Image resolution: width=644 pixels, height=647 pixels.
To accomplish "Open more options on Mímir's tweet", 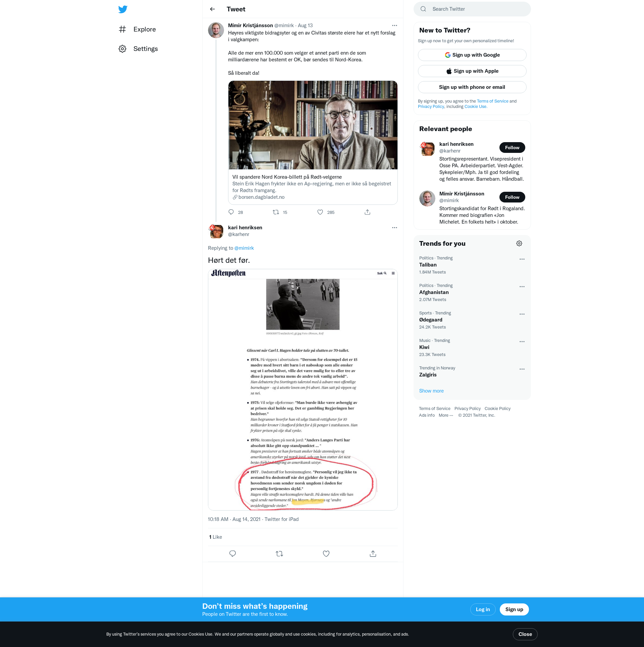I will coord(394,25).
